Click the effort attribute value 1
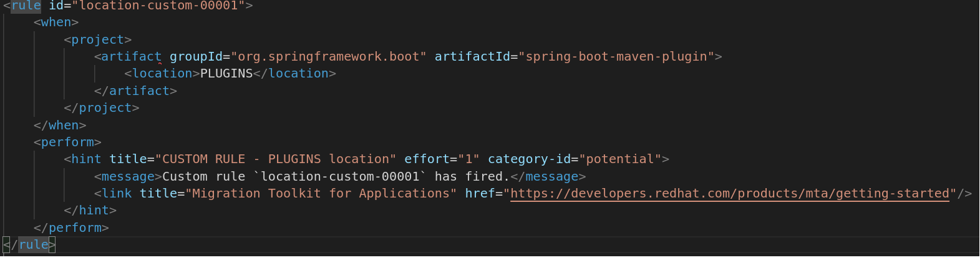The image size is (980, 260). 469,159
